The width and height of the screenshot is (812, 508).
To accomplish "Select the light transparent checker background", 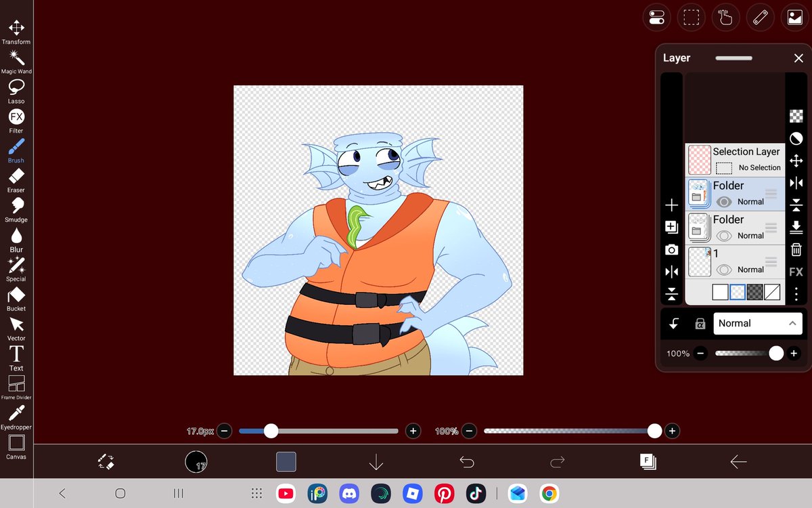I will [738, 292].
